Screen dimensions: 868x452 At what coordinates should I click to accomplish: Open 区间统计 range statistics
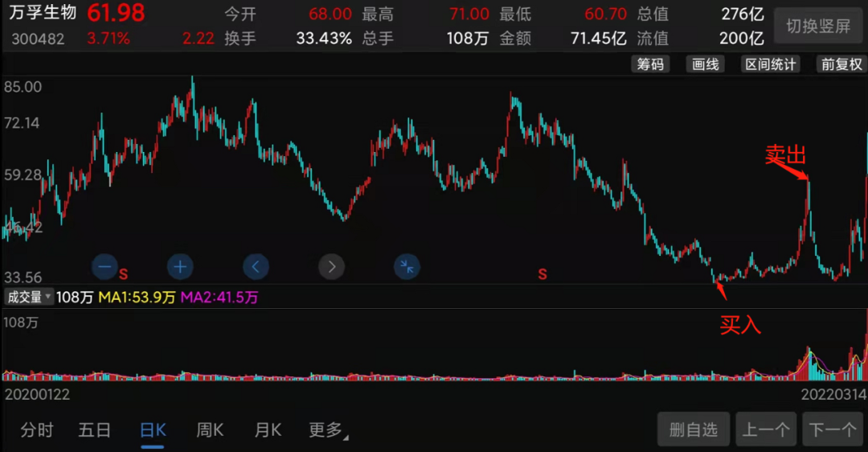point(771,64)
